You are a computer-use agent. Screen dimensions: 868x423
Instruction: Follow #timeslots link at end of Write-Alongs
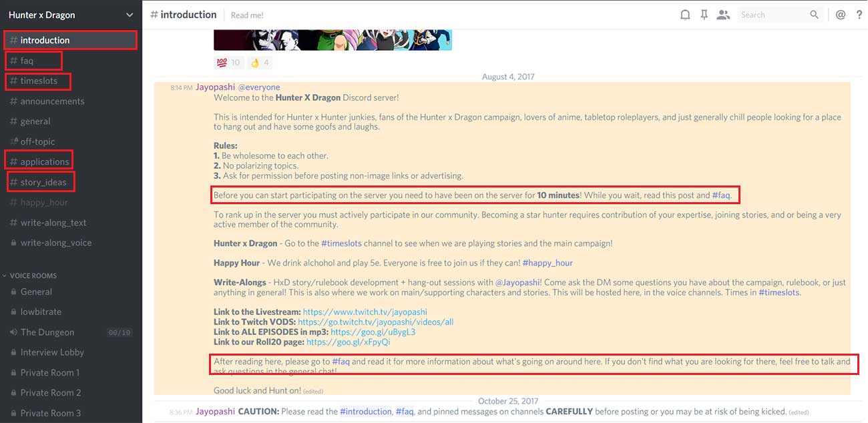(779, 292)
